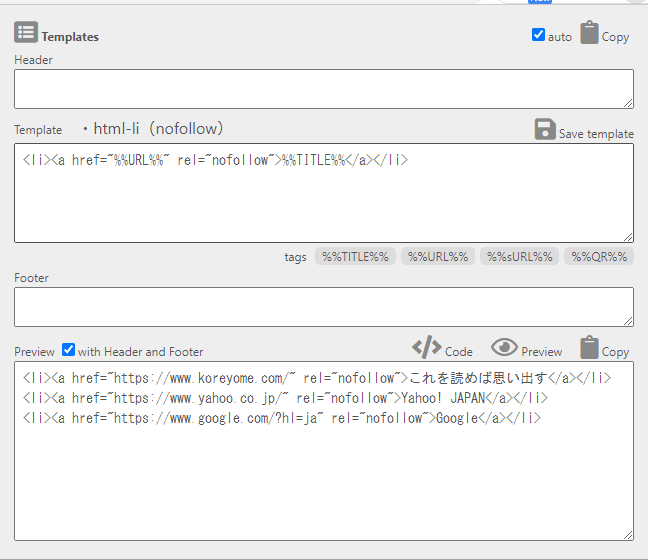Click the koreyome.com preview line
The image size is (648, 560).
[x=317, y=378]
